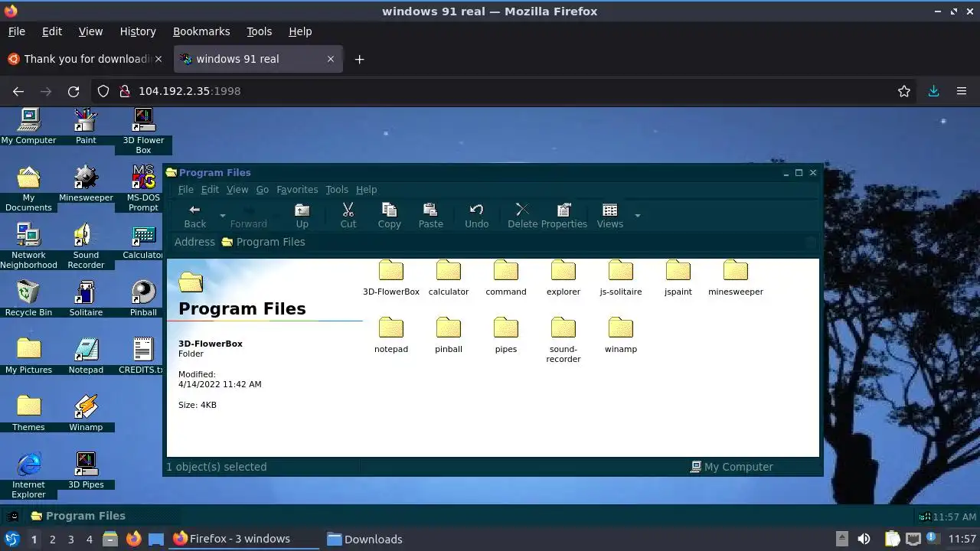Image resolution: width=980 pixels, height=551 pixels.
Task: Click the Views toolbar button
Action: (610, 216)
